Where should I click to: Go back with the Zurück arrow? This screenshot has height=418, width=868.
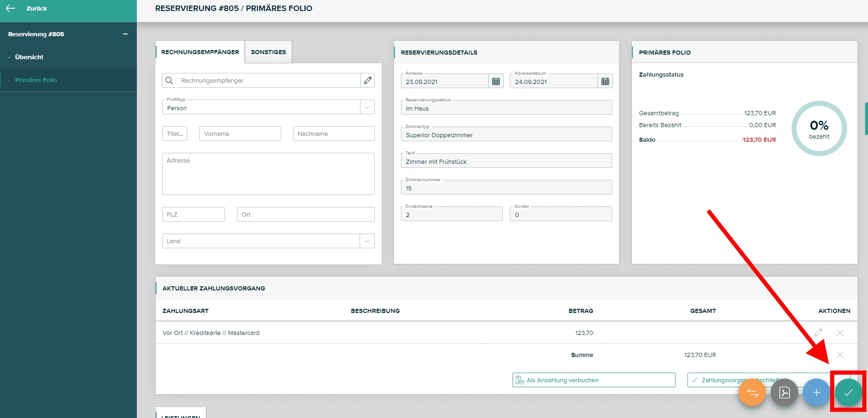11,8
